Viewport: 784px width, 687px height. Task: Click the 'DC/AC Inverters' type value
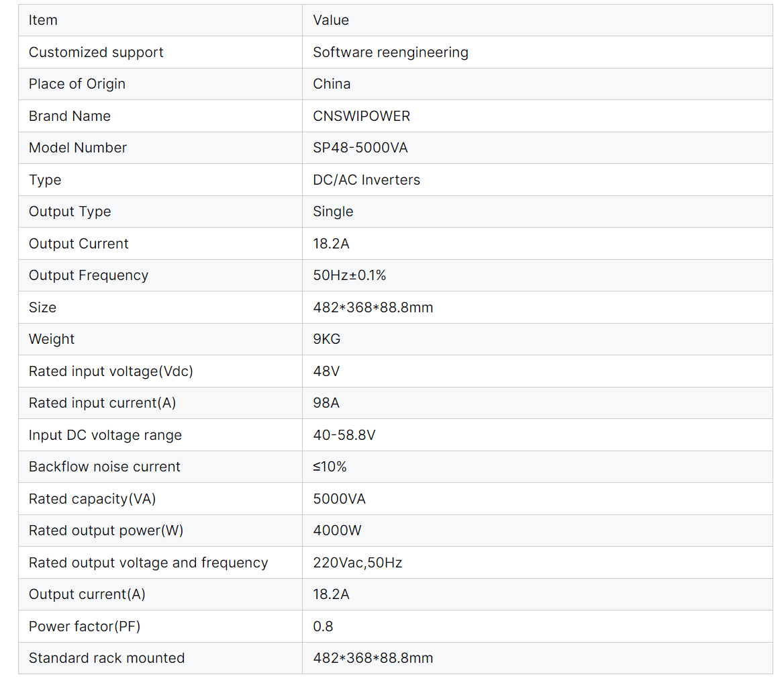pyautogui.click(x=366, y=180)
